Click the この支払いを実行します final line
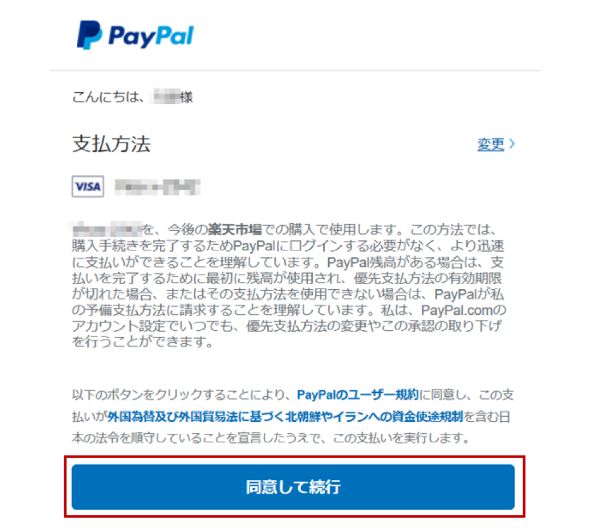Screen dimensions: 612x531 (x=402, y=438)
